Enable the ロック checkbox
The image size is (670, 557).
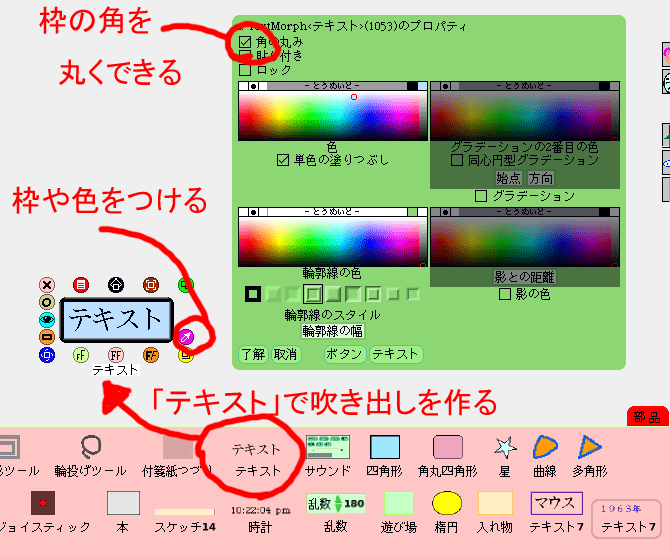(x=245, y=69)
